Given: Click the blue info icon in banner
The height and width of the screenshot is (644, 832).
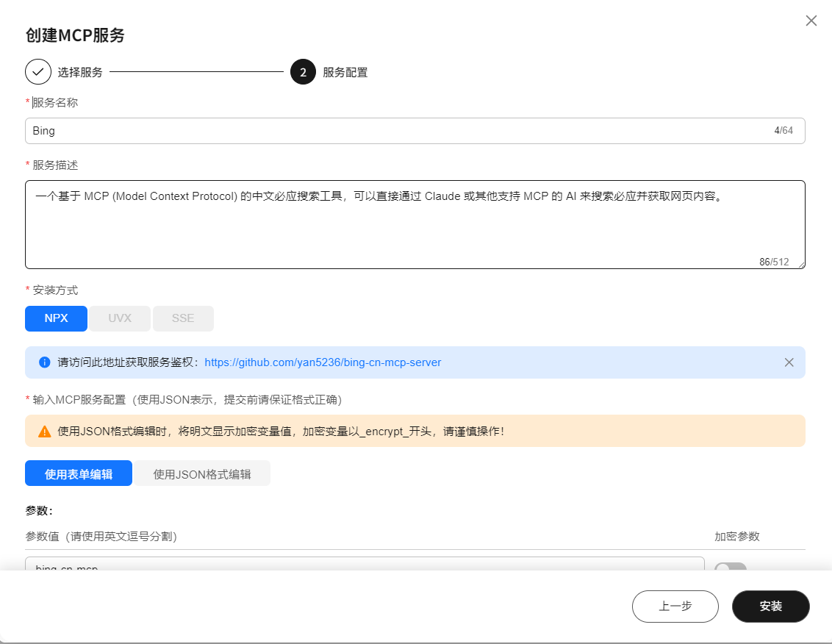Looking at the screenshot, I should coord(45,362).
